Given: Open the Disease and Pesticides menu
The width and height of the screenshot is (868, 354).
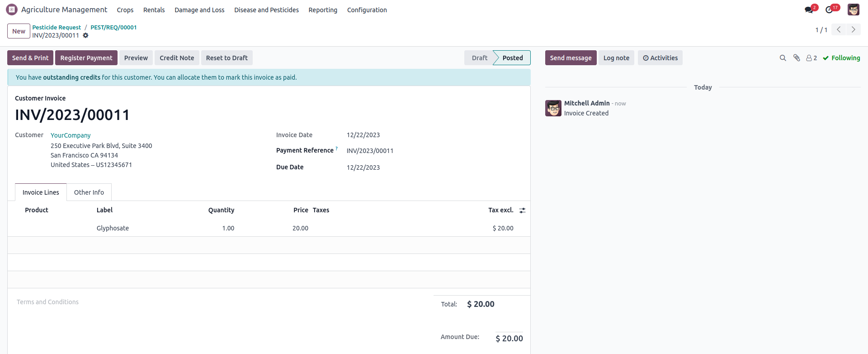Looking at the screenshot, I should pyautogui.click(x=266, y=10).
